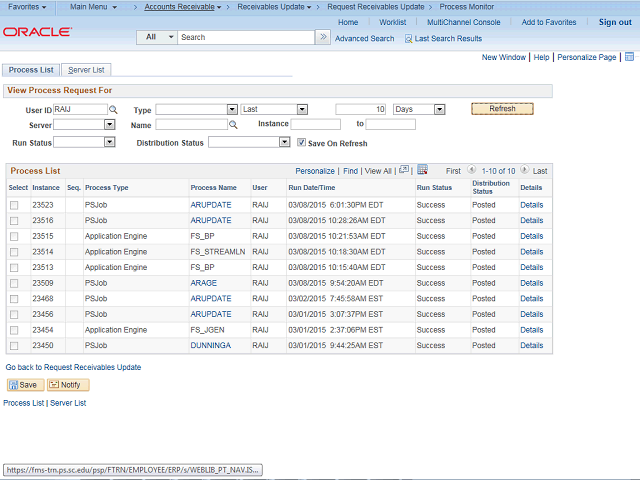Switch to the Server List tab
The image size is (640, 480).
coord(86,70)
